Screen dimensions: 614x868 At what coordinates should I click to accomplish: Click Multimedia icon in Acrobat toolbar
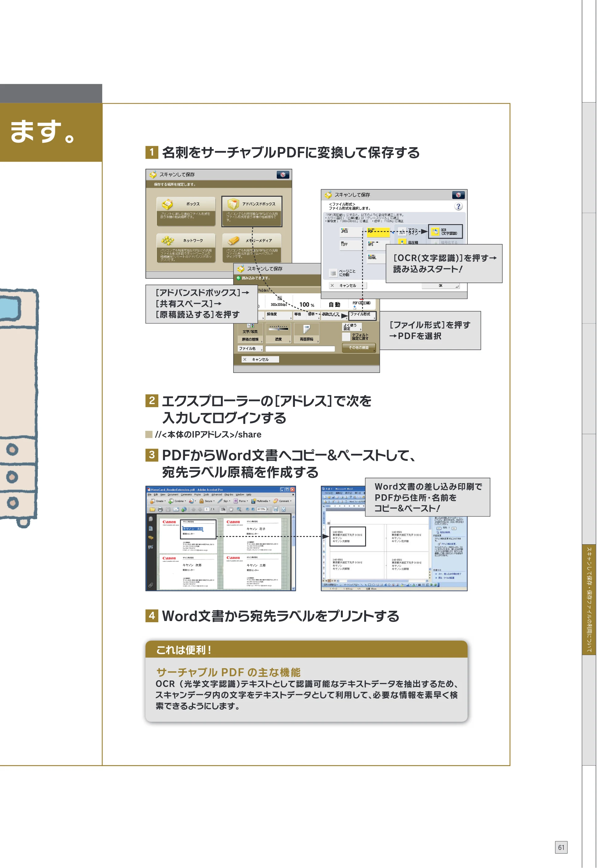253,501
